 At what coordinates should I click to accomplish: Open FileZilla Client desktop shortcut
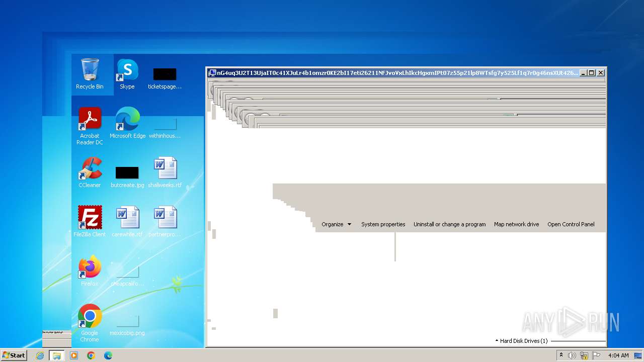tap(90, 221)
